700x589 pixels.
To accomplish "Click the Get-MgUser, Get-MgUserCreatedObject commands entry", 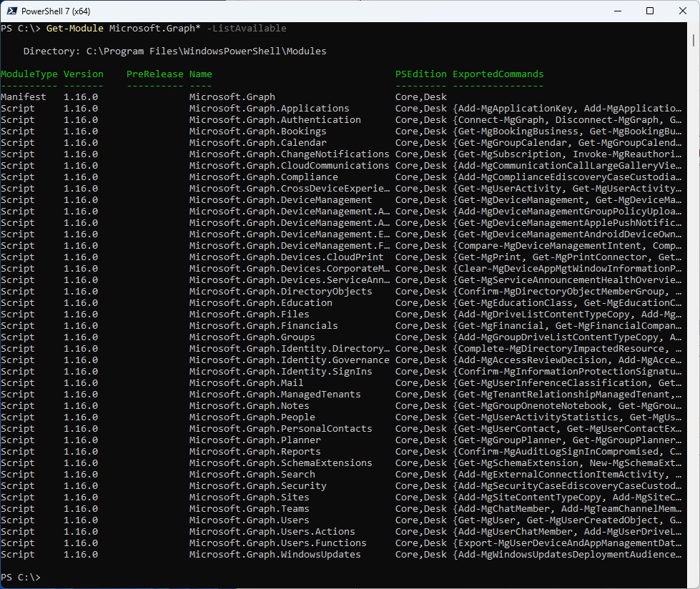I will 568,520.
